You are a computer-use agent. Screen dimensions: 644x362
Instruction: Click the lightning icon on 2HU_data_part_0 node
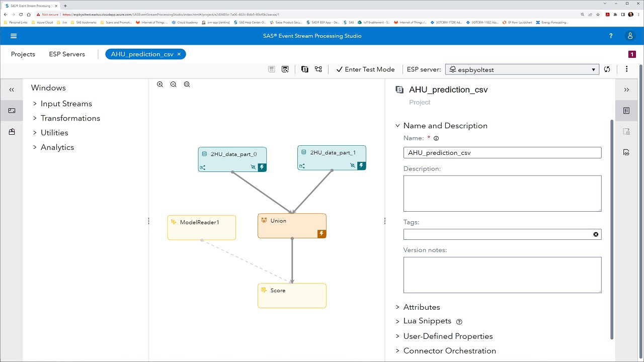point(262,167)
